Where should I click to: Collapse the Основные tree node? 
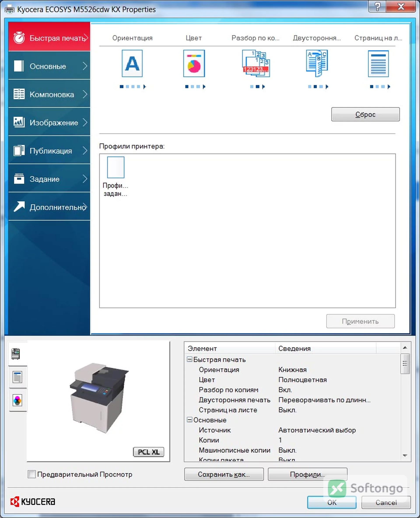[x=190, y=420]
